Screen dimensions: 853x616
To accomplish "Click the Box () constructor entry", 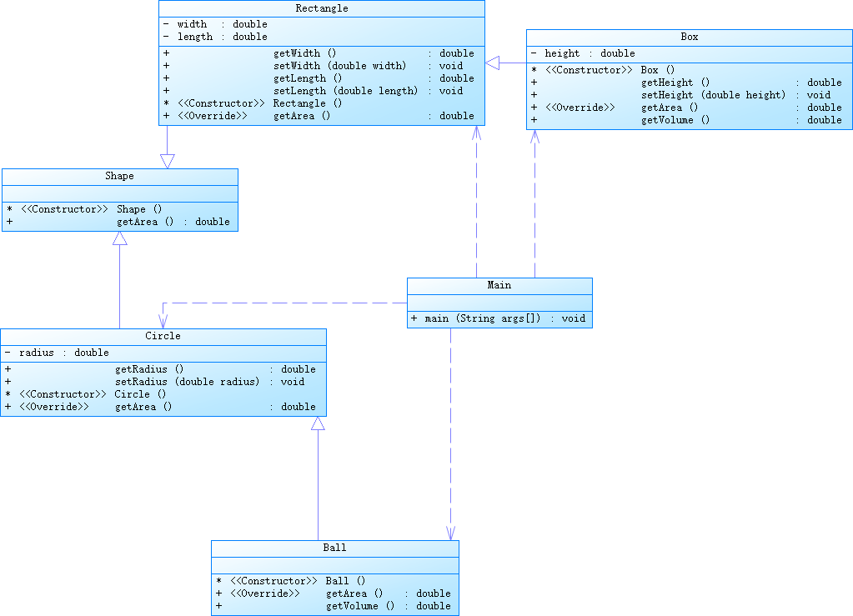I will click(603, 70).
